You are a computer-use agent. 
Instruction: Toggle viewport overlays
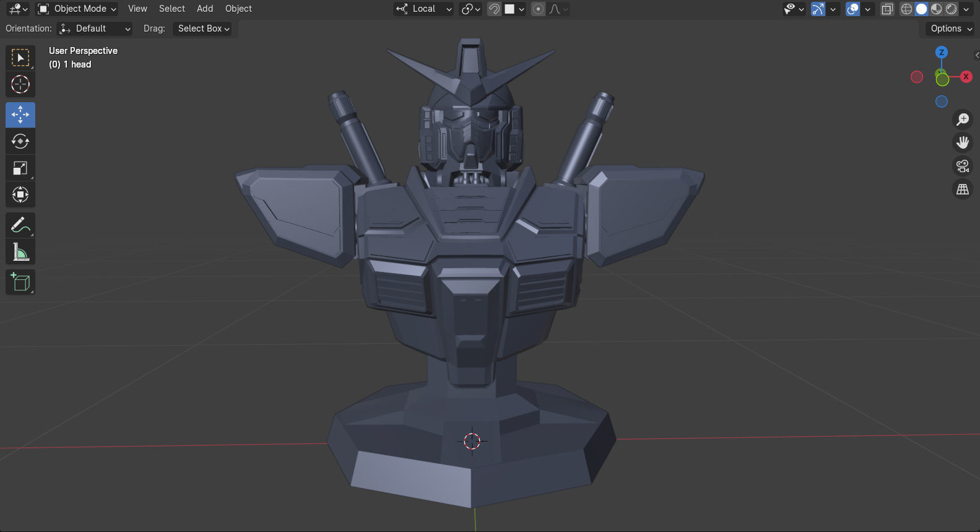853,9
